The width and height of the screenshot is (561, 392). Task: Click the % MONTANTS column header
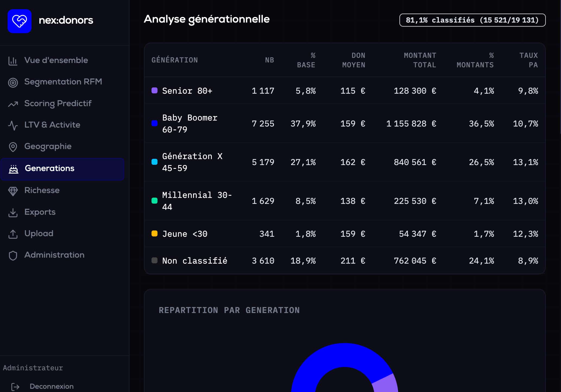475,60
